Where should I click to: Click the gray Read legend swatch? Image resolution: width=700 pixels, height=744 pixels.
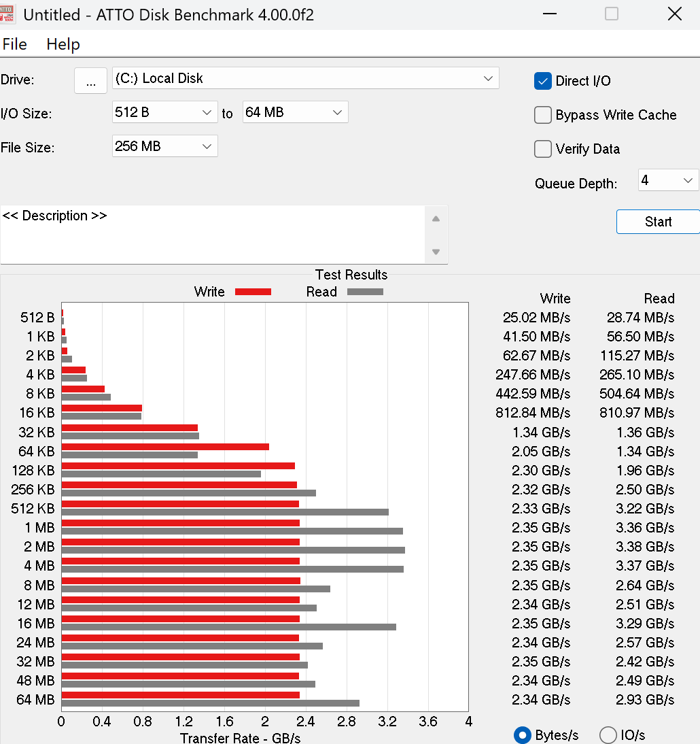(365, 292)
